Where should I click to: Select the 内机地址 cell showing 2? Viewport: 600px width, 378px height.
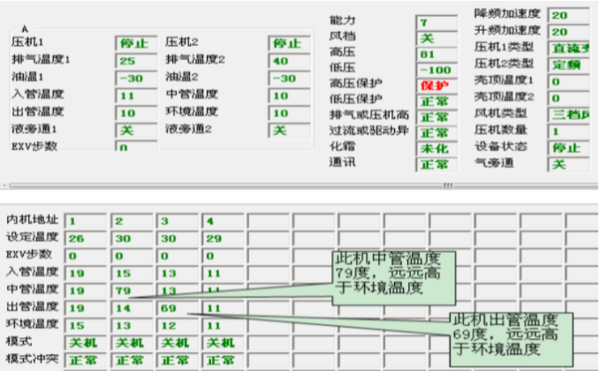point(132,221)
